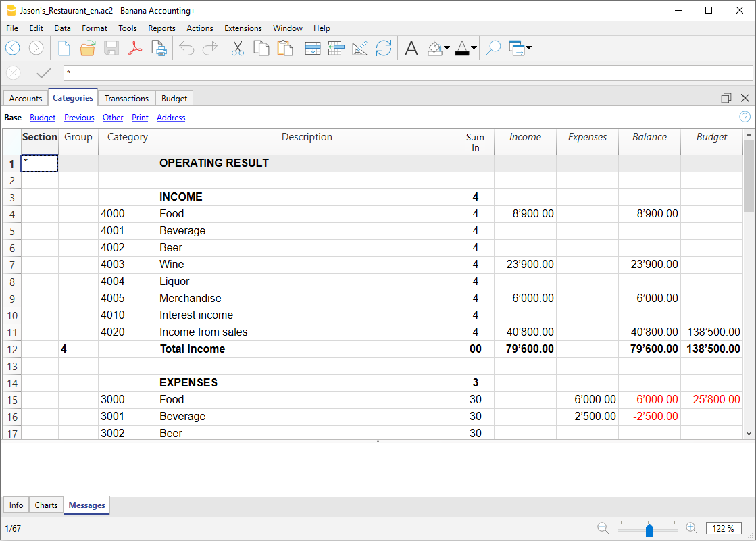Close the table with the X below toolbar
This screenshot has height=541, width=756.
coord(745,98)
